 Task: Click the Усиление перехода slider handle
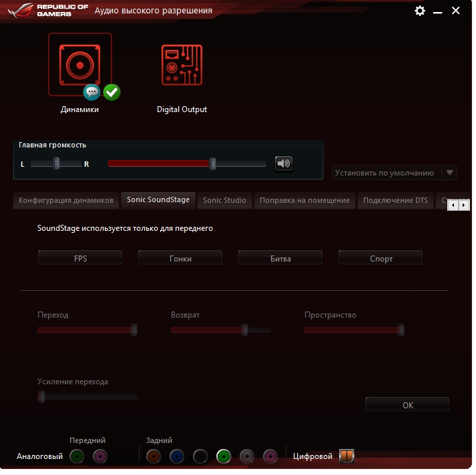click(x=41, y=397)
